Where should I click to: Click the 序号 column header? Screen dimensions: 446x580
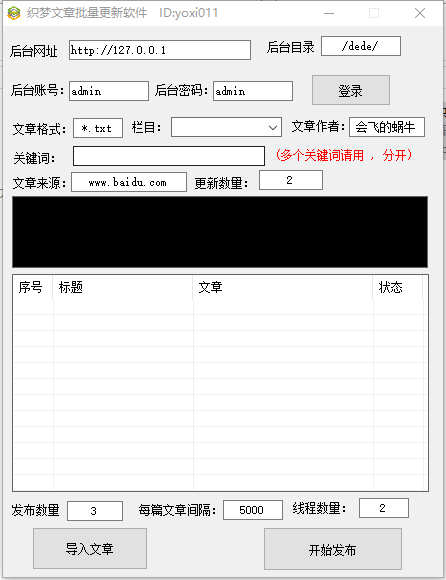[x=33, y=287]
